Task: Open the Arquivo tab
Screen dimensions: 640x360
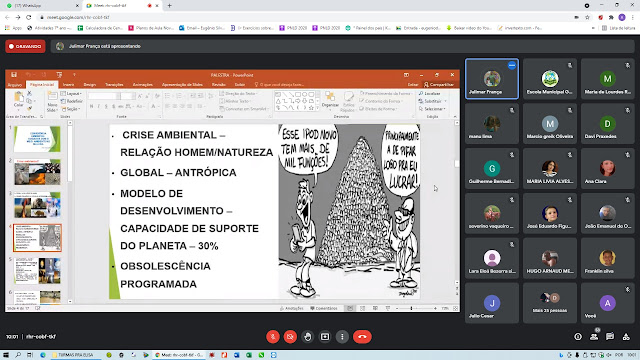Action: (x=14, y=84)
